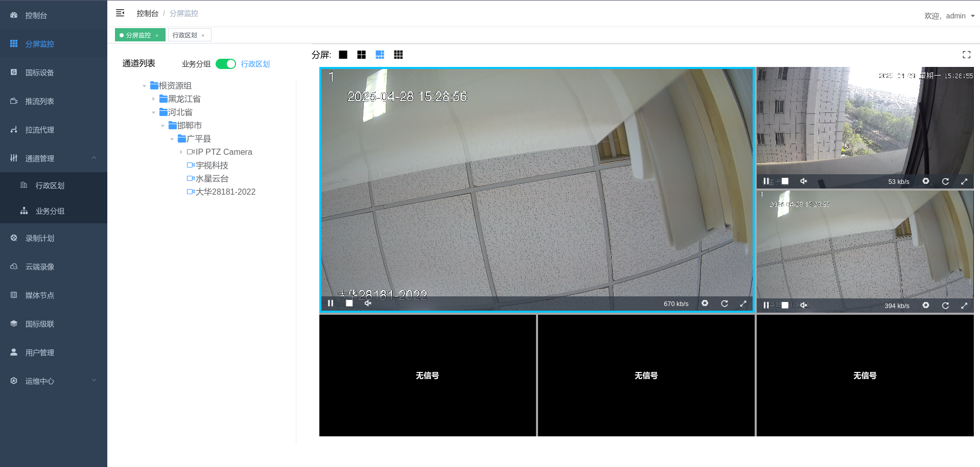
Task: Switch to the nine-grid split layout
Action: [x=398, y=55]
